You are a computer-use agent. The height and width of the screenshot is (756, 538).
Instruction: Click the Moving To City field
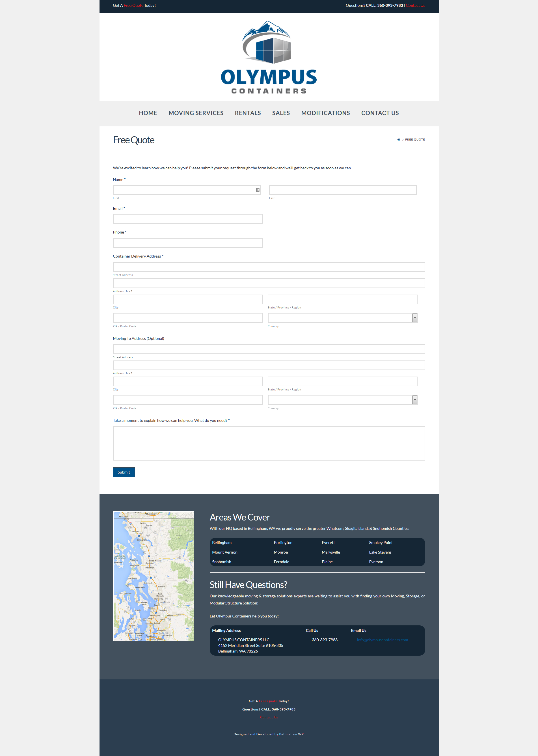pyautogui.click(x=187, y=381)
